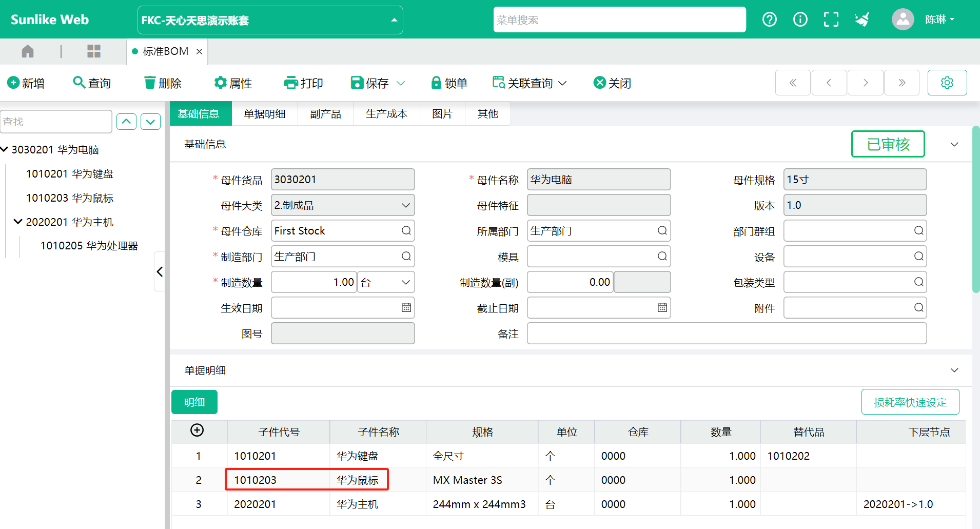Click the 备注 input field
This screenshot has height=529, width=980.
tap(727, 334)
